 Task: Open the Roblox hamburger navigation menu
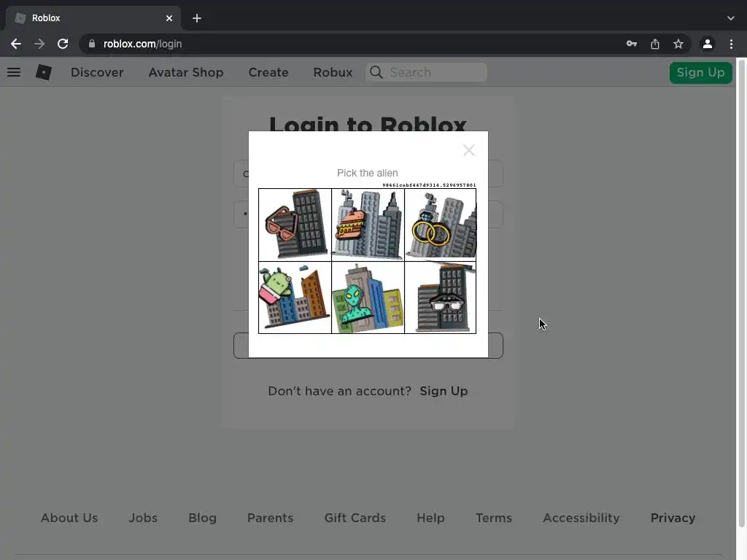coord(14,72)
